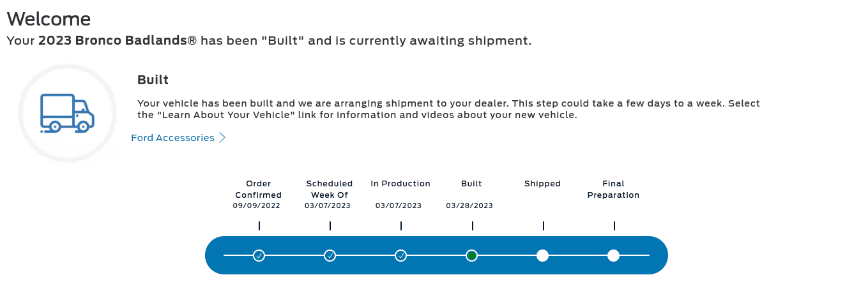Click the white Shipped step circle
The image size is (868, 291).
(542, 255)
